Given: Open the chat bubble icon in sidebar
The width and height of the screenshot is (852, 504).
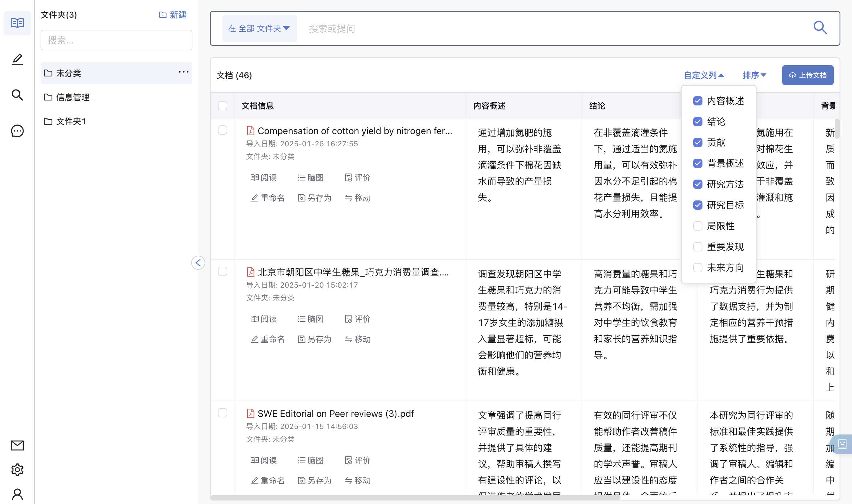Looking at the screenshot, I should [x=17, y=131].
